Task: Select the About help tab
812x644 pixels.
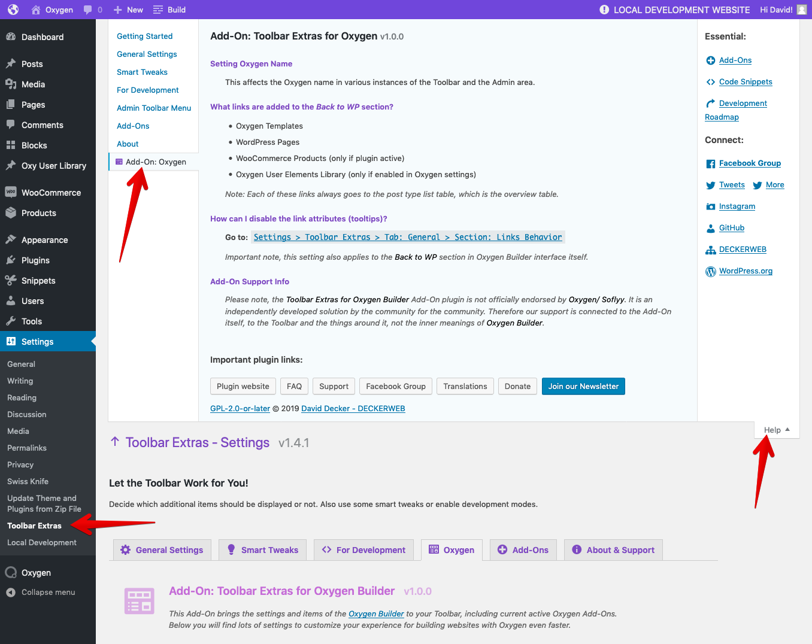Action: (128, 144)
